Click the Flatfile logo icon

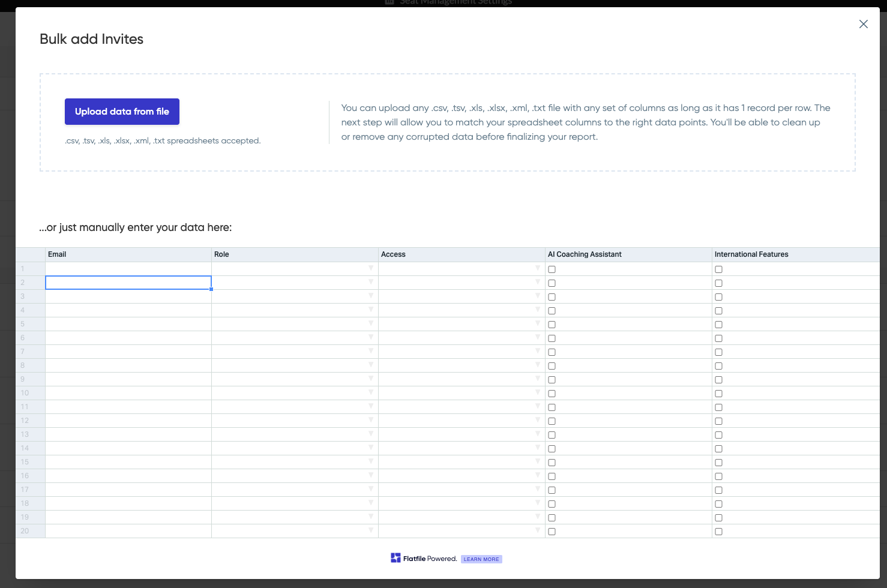click(395, 558)
